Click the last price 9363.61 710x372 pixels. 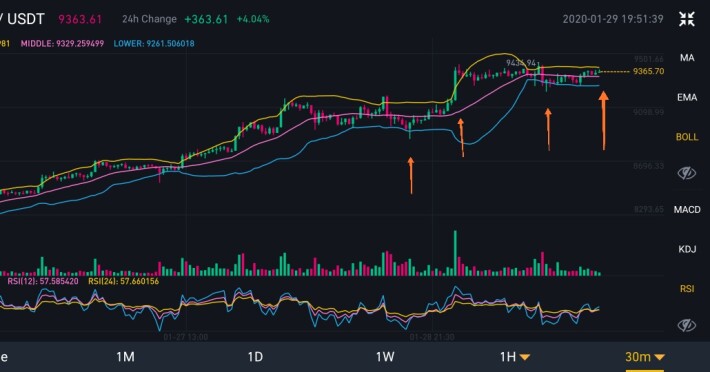[x=80, y=19]
